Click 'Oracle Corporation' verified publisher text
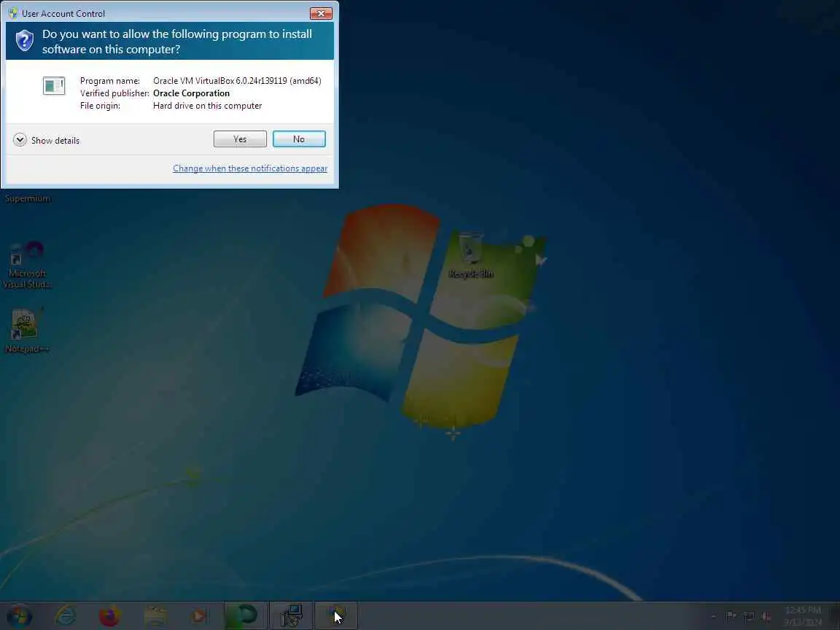The width and height of the screenshot is (840, 630). pos(191,93)
